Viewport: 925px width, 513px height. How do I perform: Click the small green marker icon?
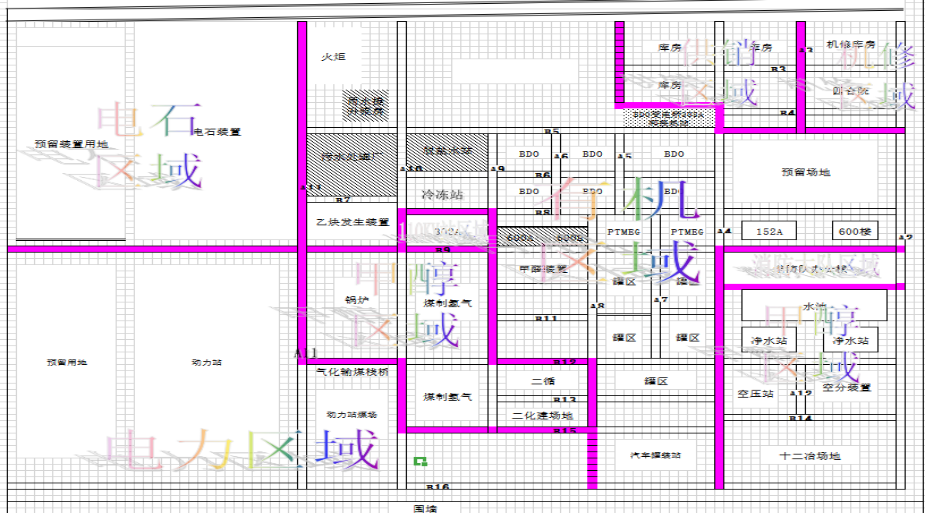(x=421, y=461)
